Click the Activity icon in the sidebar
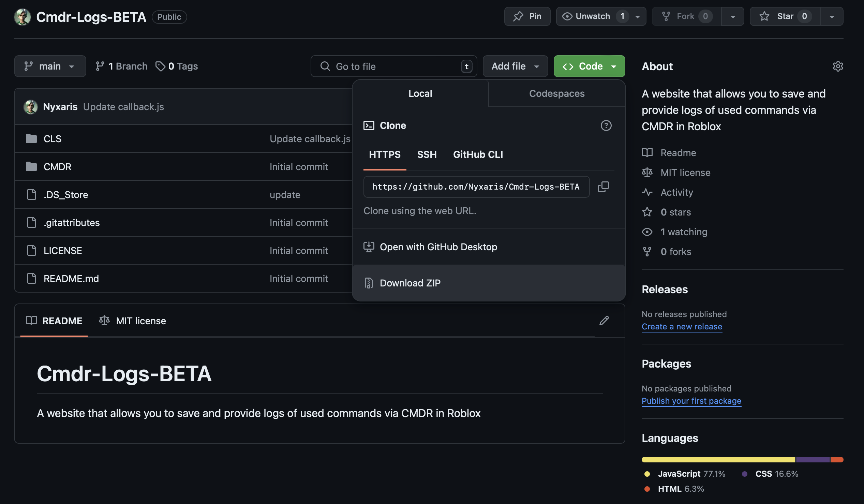864x504 pixels. tap(647, 192)
